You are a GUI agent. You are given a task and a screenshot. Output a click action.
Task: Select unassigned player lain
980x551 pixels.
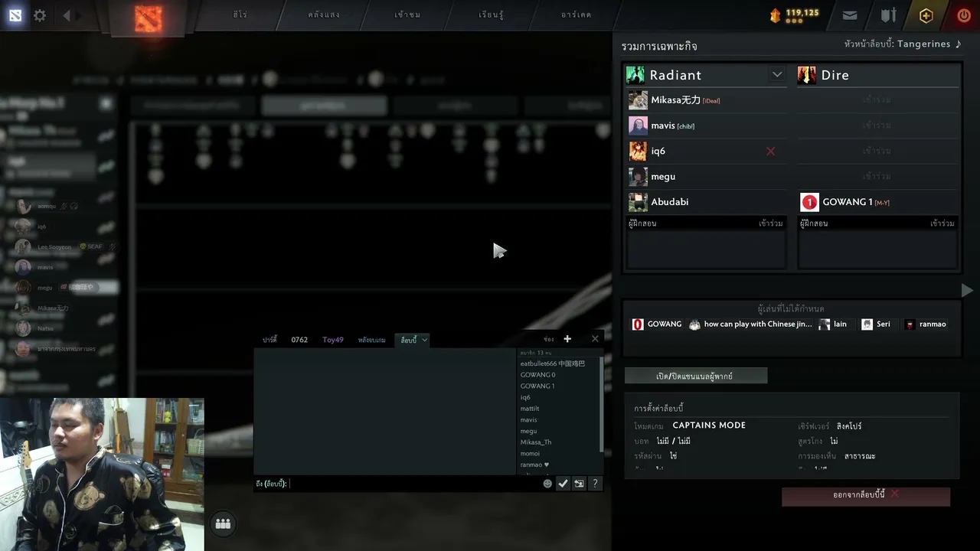832,324
